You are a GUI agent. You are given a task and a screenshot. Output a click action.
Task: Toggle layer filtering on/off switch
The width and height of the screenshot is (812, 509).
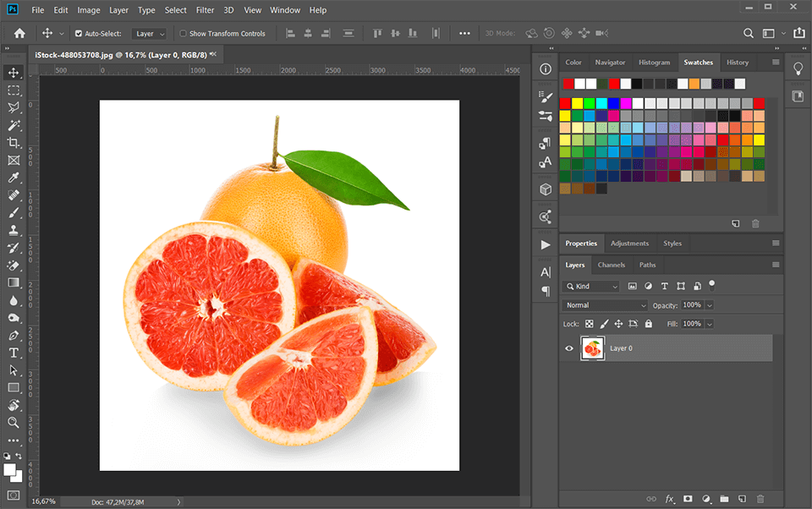(x=712, y=284)
